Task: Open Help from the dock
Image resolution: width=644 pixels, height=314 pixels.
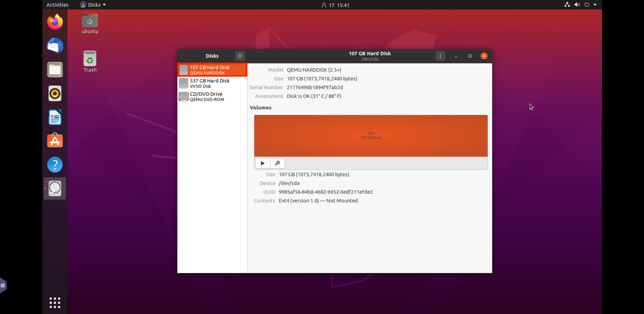Action: 55,165
